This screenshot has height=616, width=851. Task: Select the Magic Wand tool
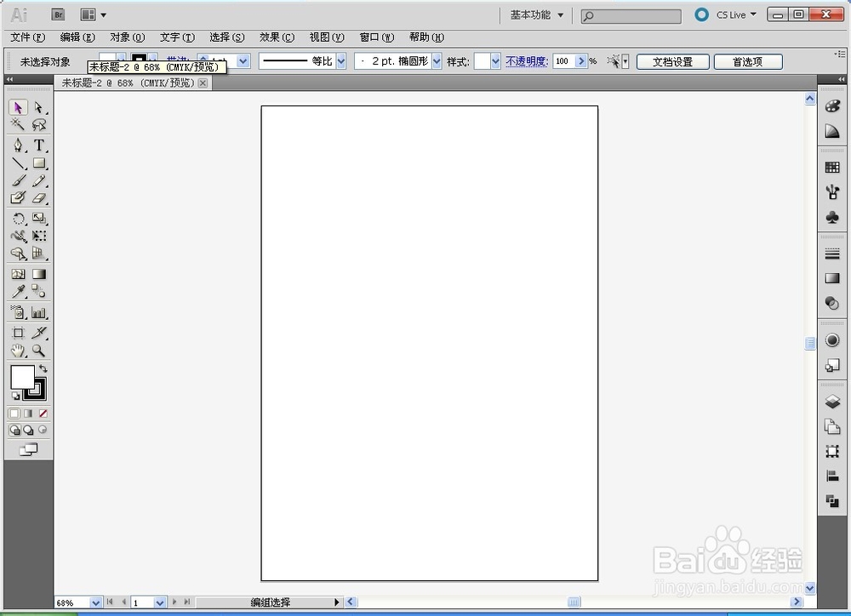tap(18, 125)
